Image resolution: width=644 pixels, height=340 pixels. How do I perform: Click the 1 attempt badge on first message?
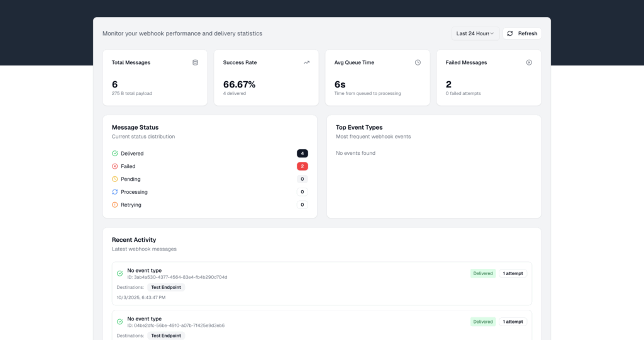click(513, 273)
